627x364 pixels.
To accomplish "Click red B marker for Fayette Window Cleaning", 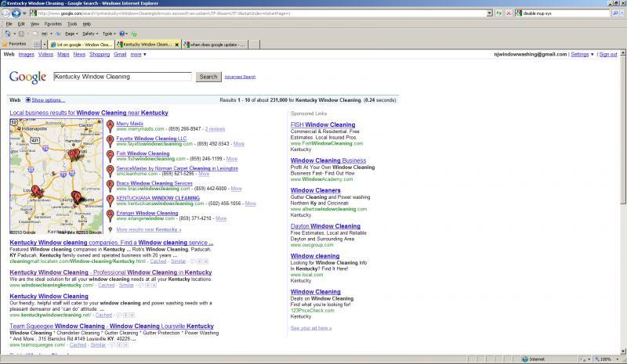I will 111,141.
